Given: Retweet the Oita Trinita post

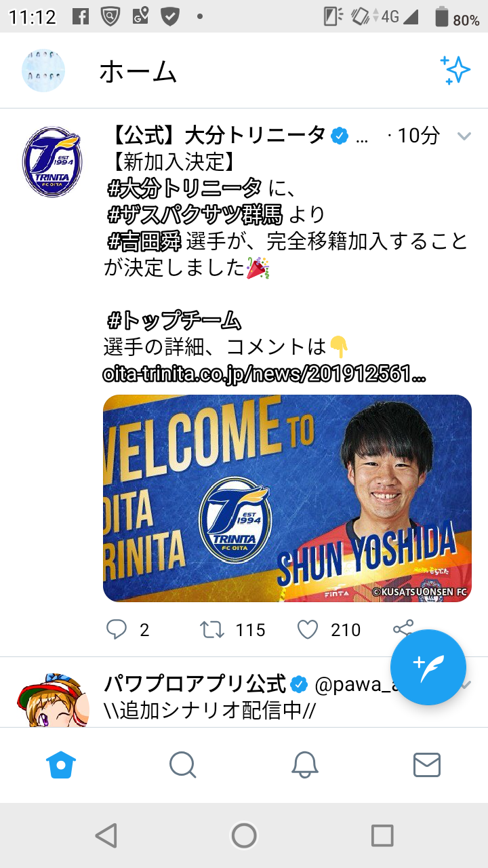Looking at the screenshot, I should point(212,630).
